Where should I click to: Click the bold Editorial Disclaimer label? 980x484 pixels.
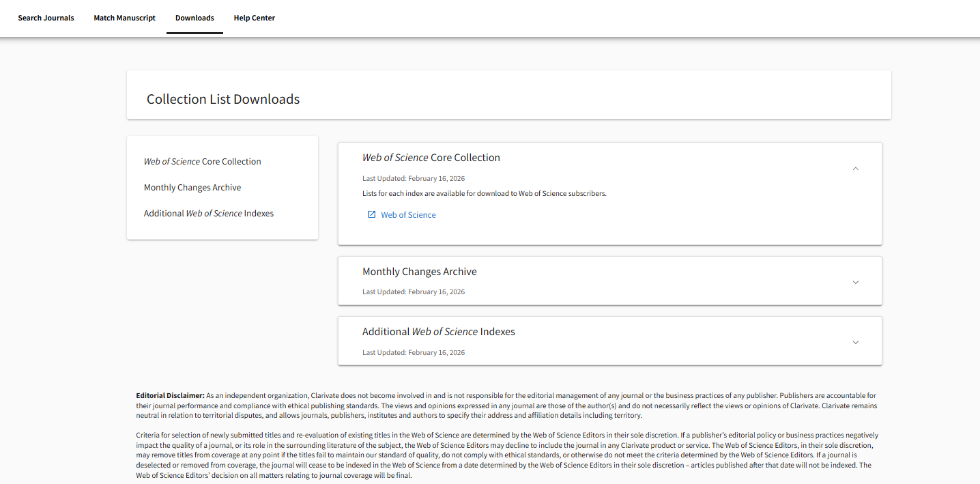170,395
